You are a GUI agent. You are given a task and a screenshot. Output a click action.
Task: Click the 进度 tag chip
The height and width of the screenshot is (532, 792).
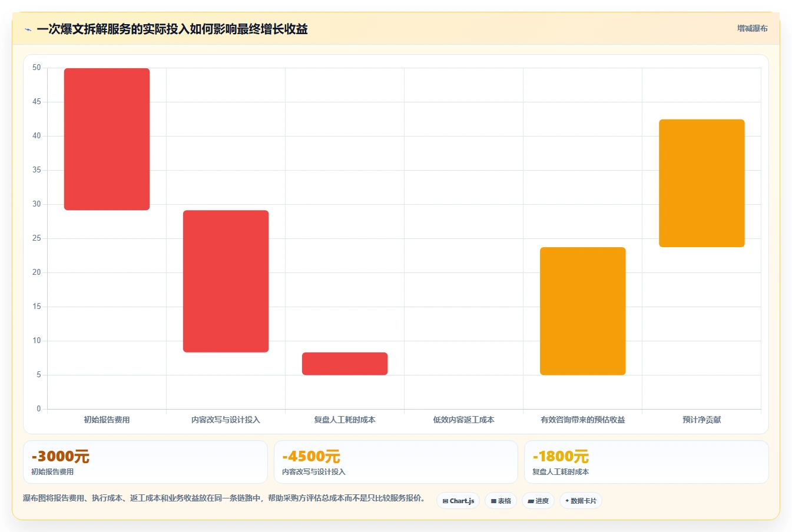pos(538,501)
